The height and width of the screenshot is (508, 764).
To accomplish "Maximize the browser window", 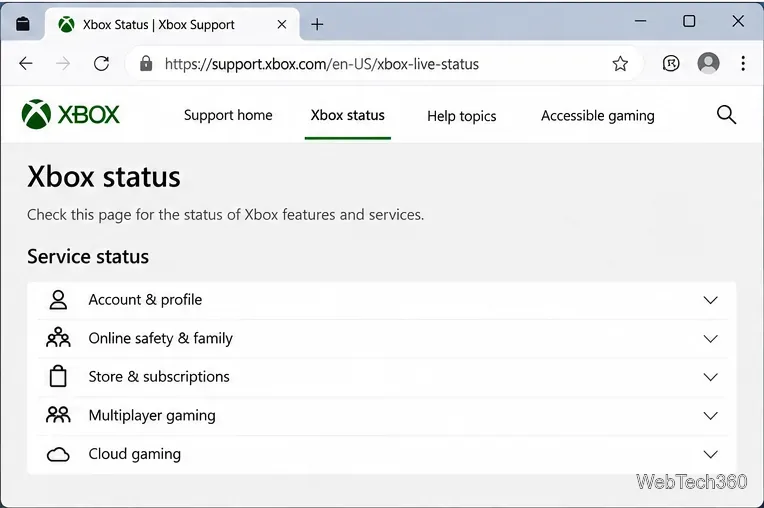I will (x=689, y=21).
